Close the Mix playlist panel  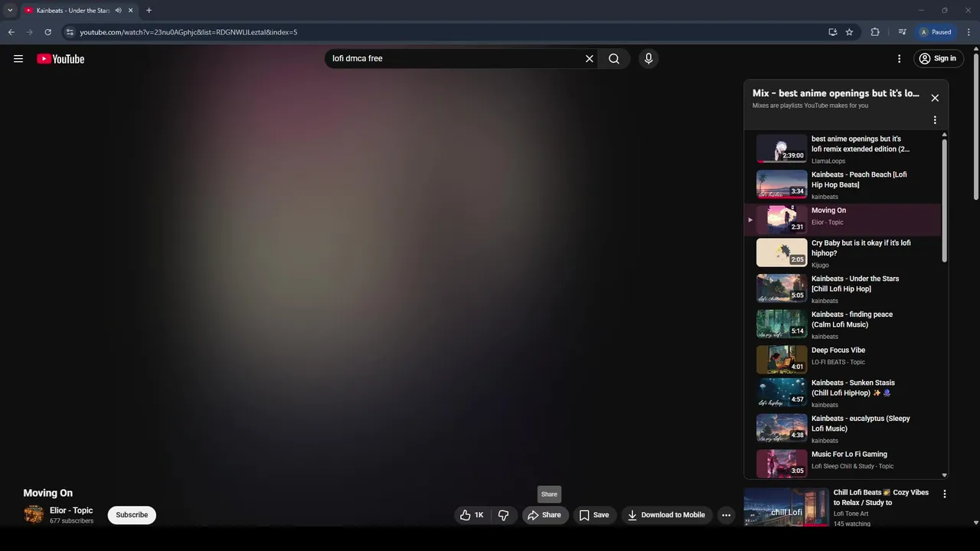[x=935, y=98]
